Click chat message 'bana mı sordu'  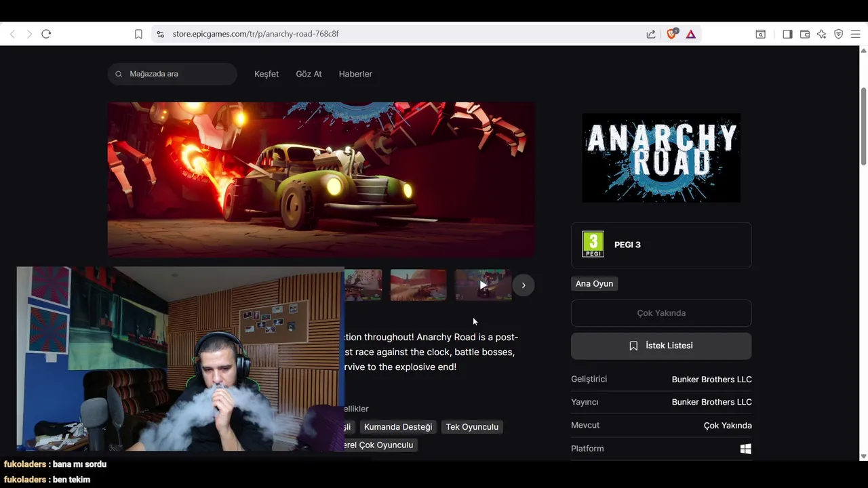pyautogui.click(x=79, y=464)
